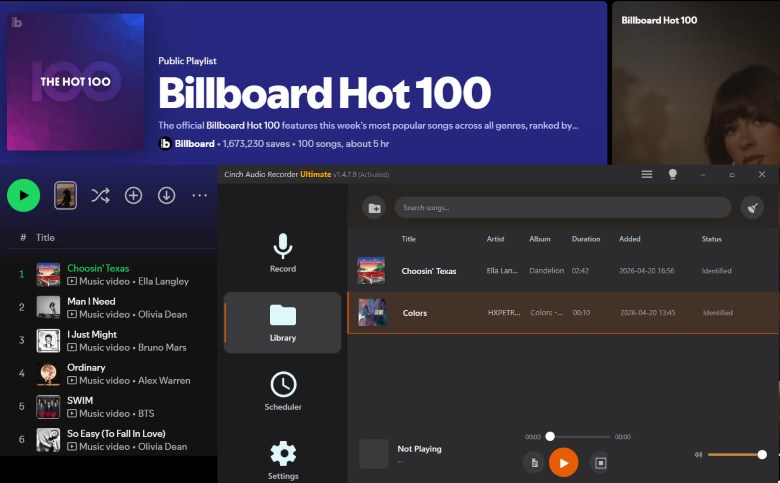This screenshot has width=780, height=483.
Task: Open artist Bruno Mars link
Action: tap(162, 348)
